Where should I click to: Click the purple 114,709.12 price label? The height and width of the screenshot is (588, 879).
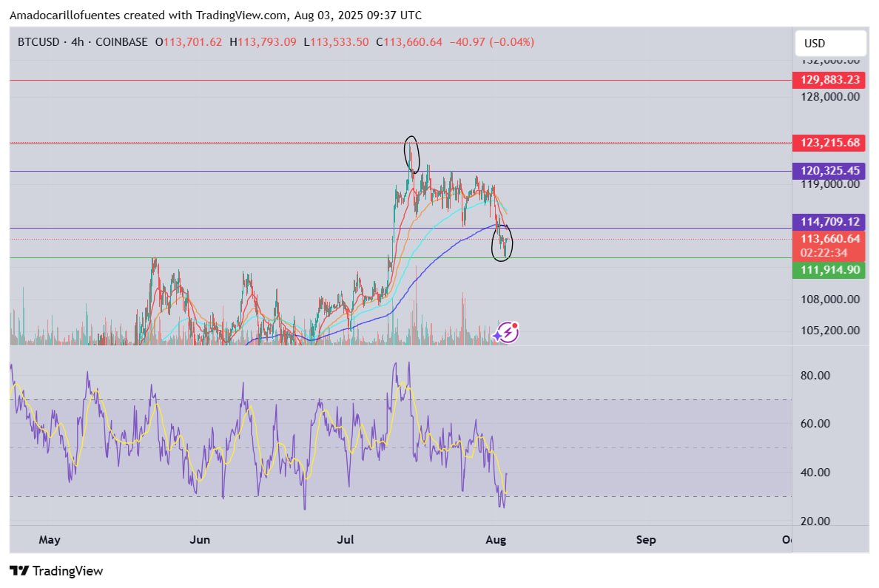[x=829, y=221]
